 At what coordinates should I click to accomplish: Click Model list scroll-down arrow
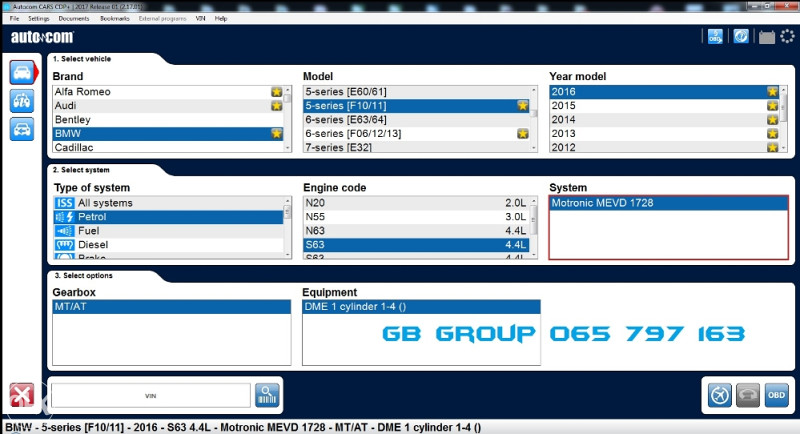534,148
